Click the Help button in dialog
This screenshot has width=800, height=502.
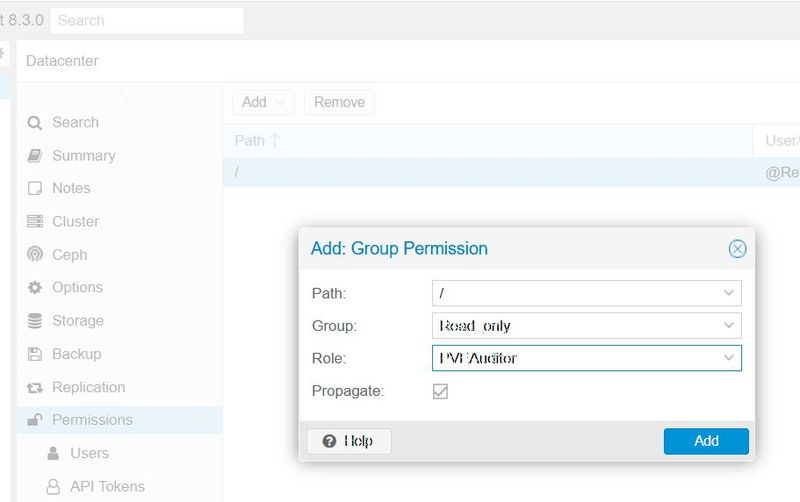tap(348, 441)
